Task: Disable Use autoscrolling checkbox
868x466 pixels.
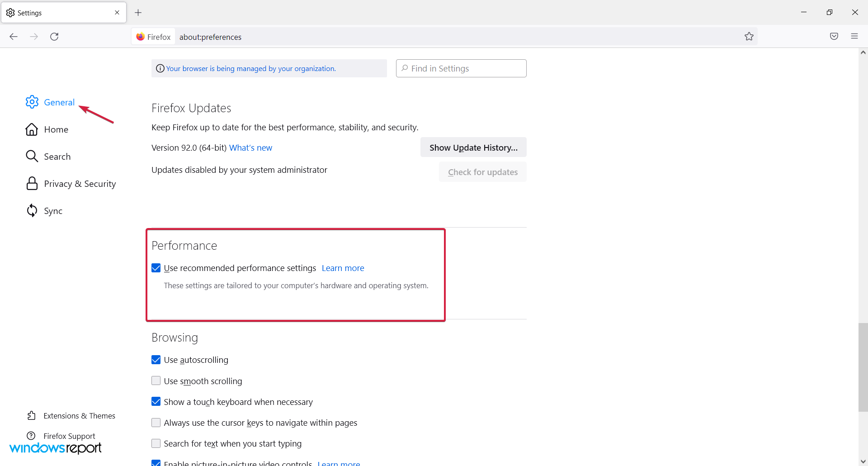Action: coord(156,360)
